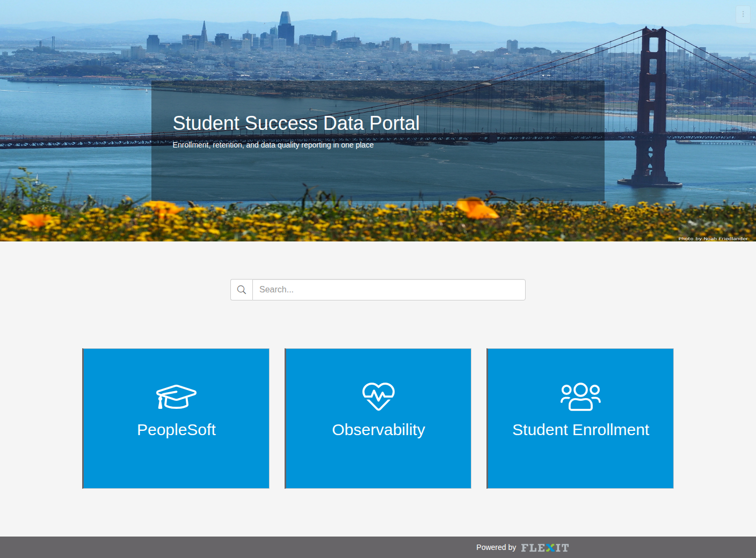Click the heartbeat icon on Observability
The image size is (756, 558).
click(x=379, y=397)
